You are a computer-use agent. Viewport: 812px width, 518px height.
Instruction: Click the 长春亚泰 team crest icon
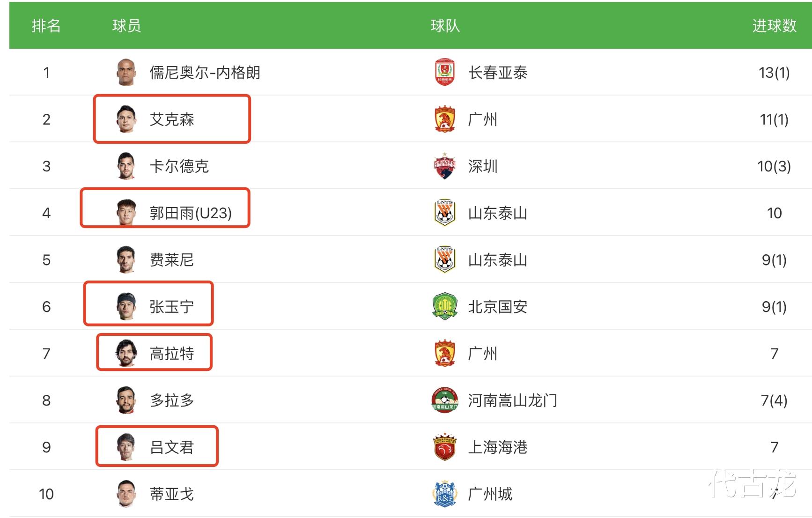coord(444,73)
